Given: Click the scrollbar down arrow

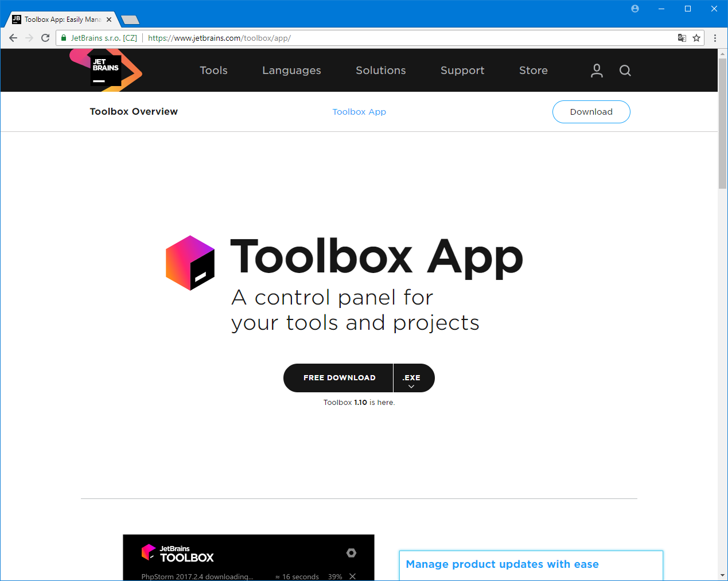Looking at the screenshot, I should pos(722,575).
